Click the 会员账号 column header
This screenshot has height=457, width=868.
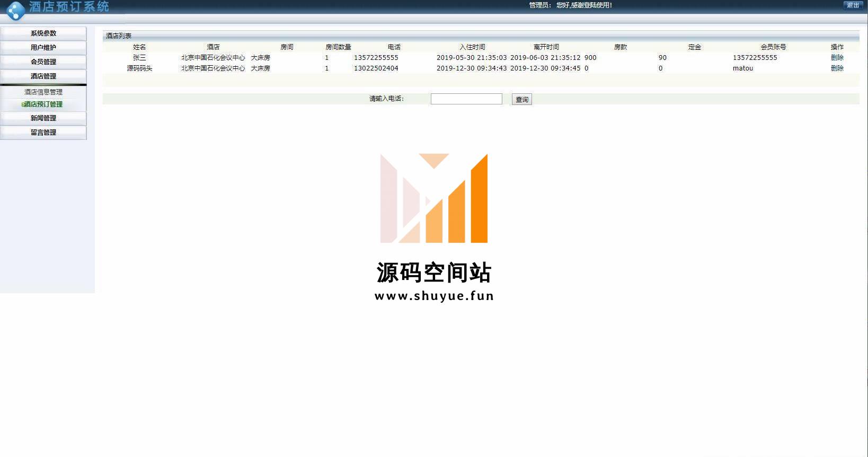point(774,47)
